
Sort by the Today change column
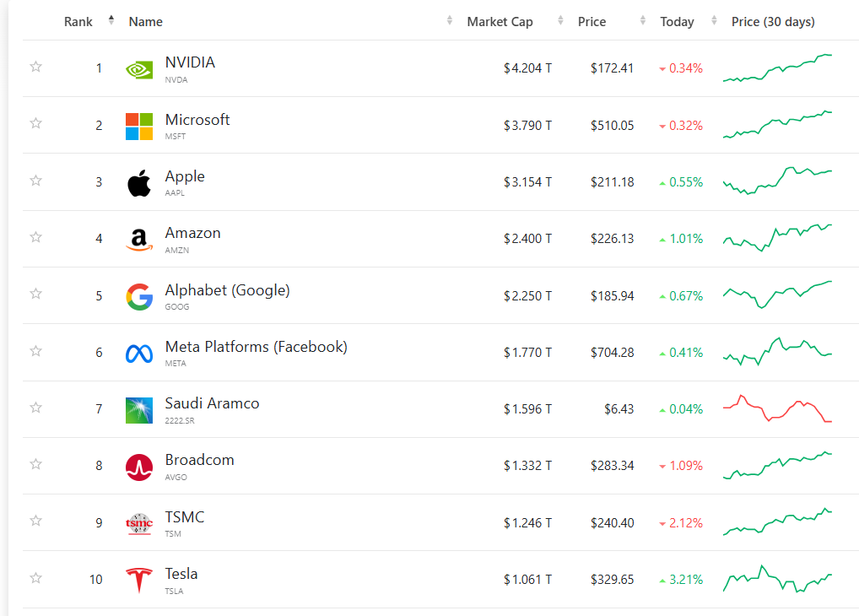tap(677, 22)
